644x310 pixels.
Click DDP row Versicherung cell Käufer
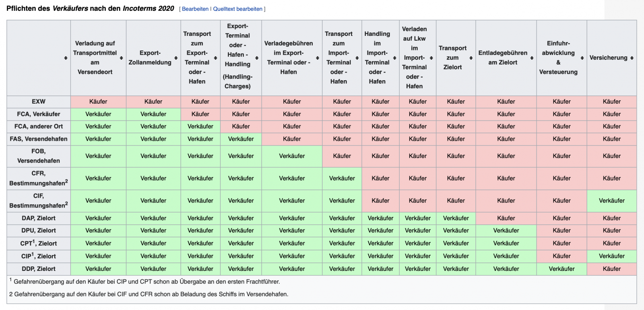(x=612, y=269)
